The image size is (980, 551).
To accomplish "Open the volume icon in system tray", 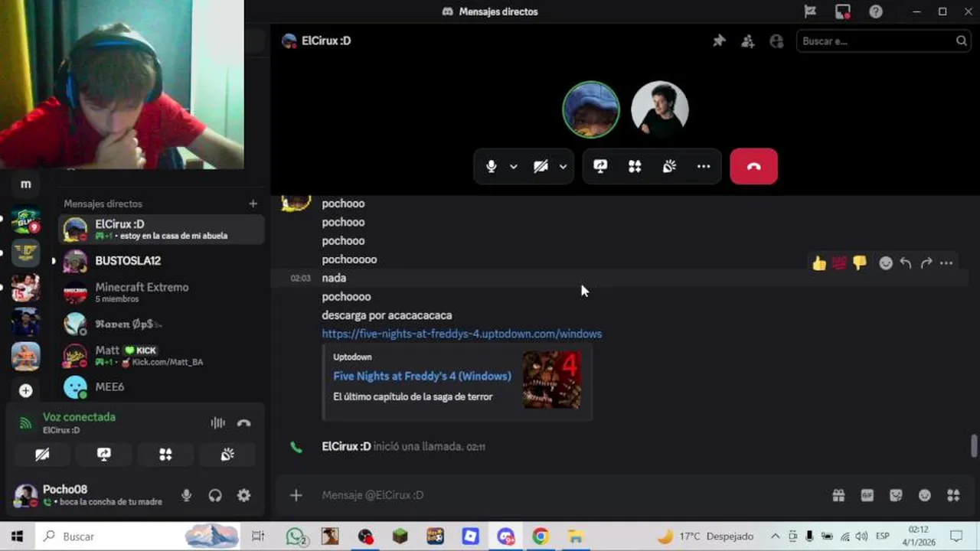I will (862, 536).
